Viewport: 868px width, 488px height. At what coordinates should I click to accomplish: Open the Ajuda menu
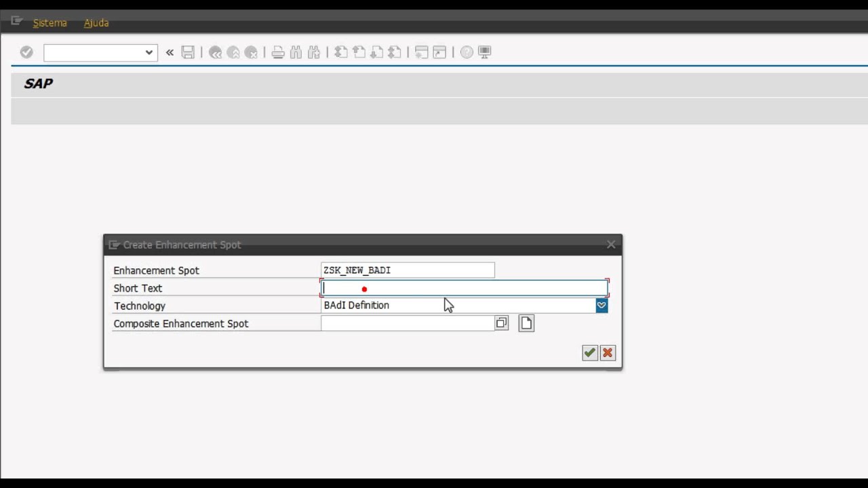pyautogui.click(x=96, y=23)
